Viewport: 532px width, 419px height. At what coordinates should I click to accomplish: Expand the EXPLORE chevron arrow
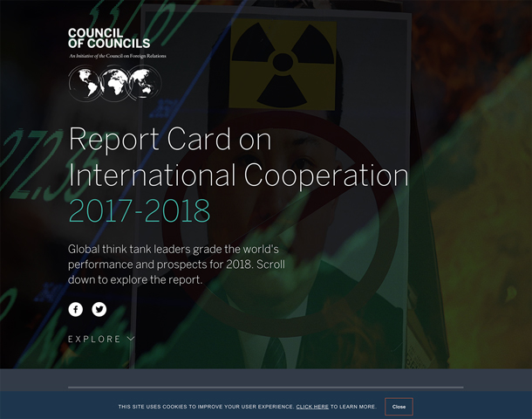tap(131, 339)
